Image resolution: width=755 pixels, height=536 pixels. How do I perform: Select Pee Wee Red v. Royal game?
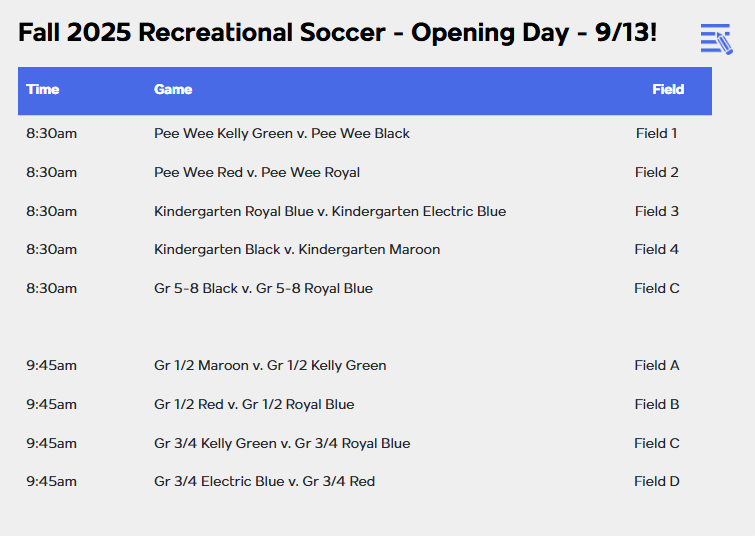pos(257,172)
